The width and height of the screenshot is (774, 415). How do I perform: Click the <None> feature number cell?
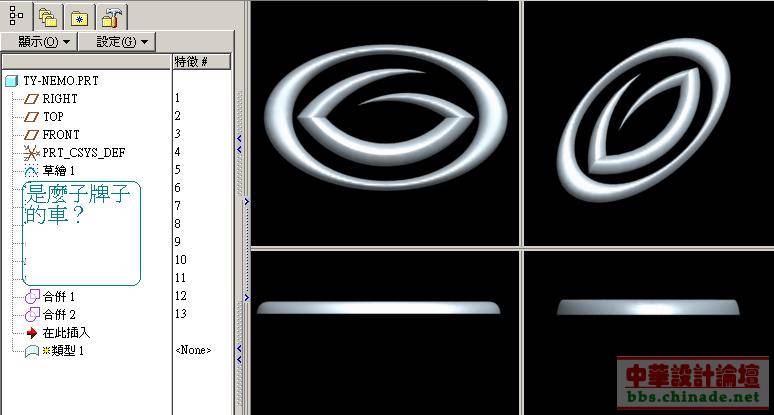(194, 350)
